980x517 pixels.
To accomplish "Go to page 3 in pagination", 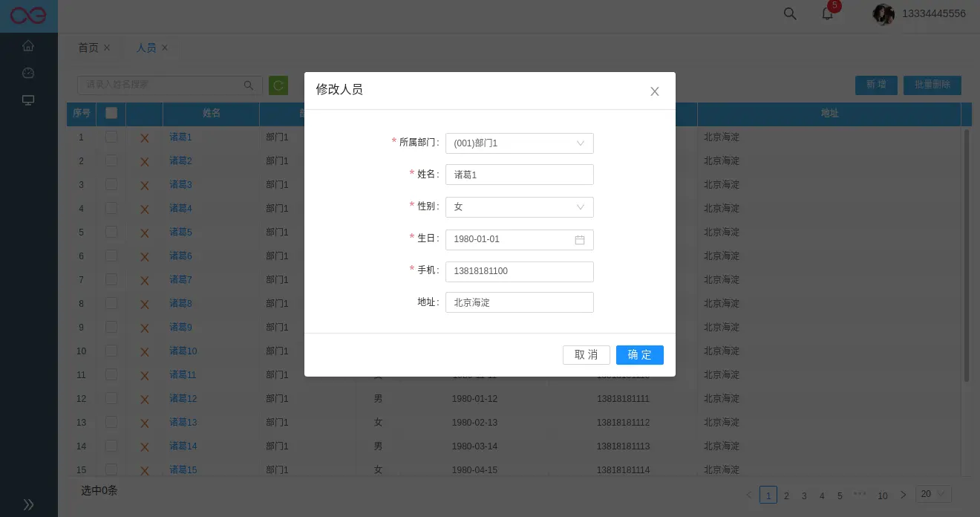I will tap(804, 495).
